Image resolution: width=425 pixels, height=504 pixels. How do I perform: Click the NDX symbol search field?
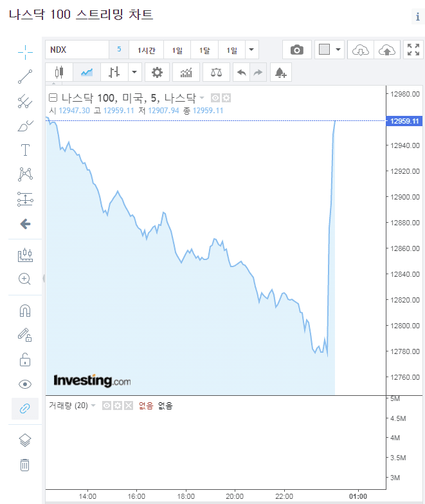coord(77,50)
